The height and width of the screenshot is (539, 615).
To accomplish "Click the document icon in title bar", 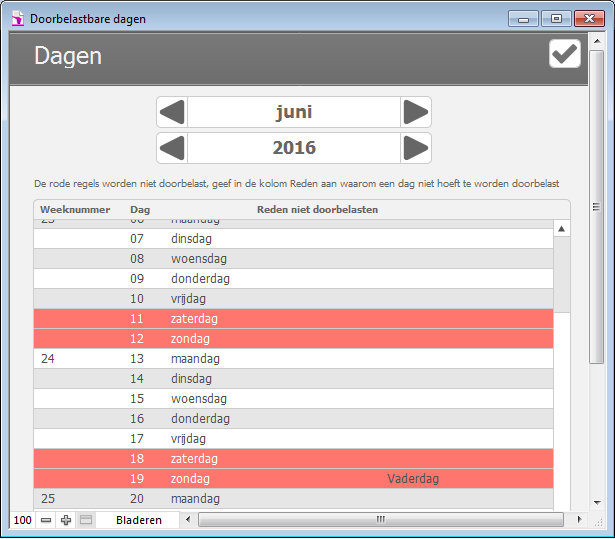I will (x=17, y=18).
